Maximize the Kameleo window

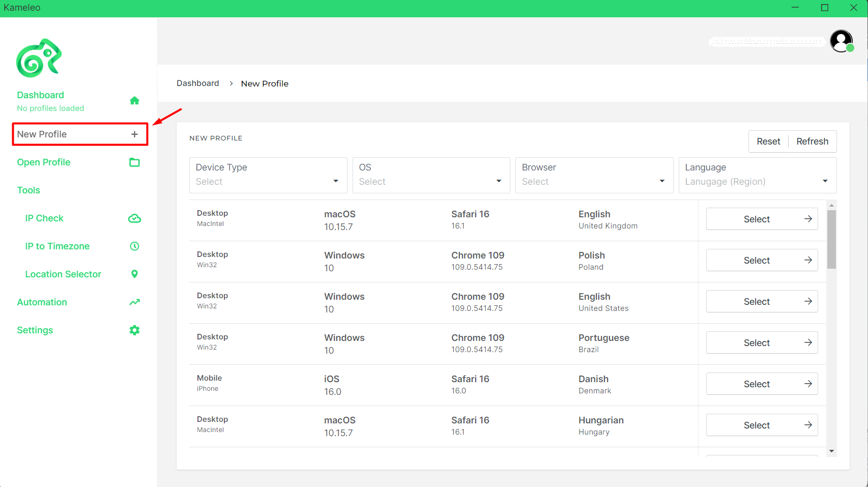825,8
